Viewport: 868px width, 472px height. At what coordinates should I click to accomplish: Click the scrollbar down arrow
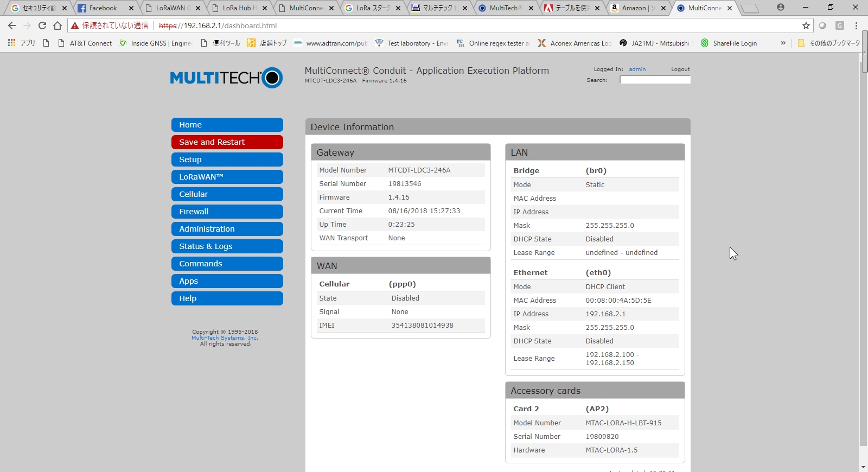(863, 467)
